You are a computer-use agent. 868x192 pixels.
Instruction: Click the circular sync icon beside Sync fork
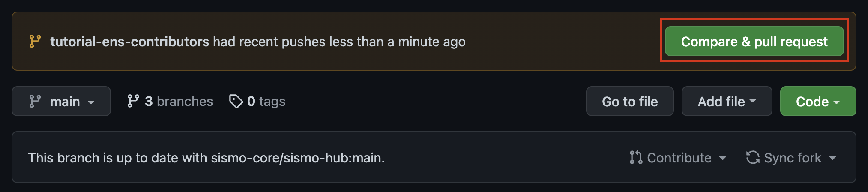click(x=753, y=158)
